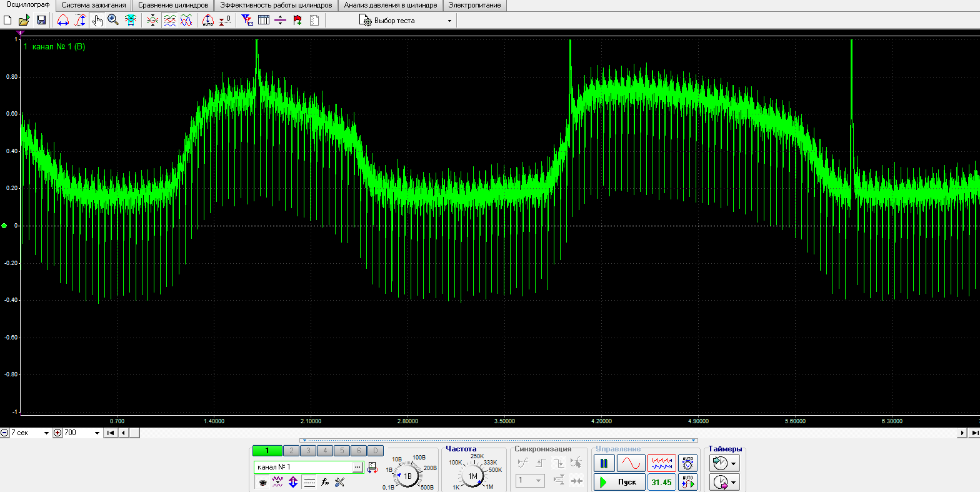Click the AUTO vertical scale icon
This screenshot has height=492, width=980.
pyautogui.click(x=208, y=20)
